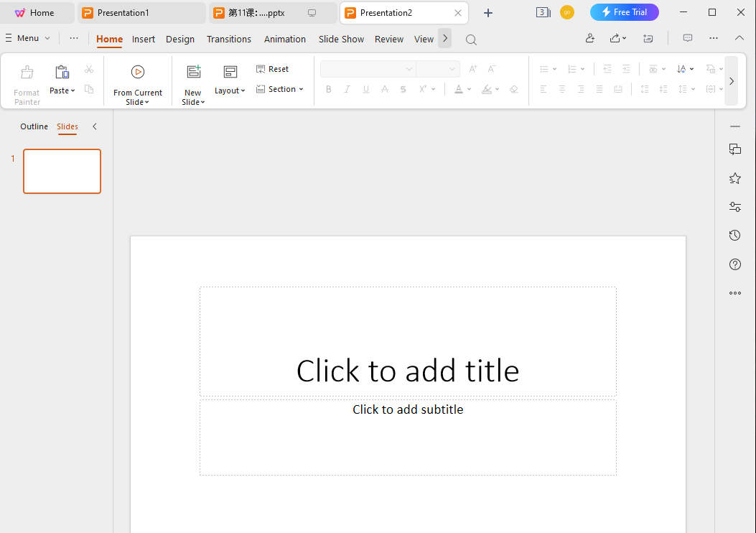Screen dimensions: 756x533
Task: Open the Section dropdown
Action: pyautogui.click(x=280, y=89)
